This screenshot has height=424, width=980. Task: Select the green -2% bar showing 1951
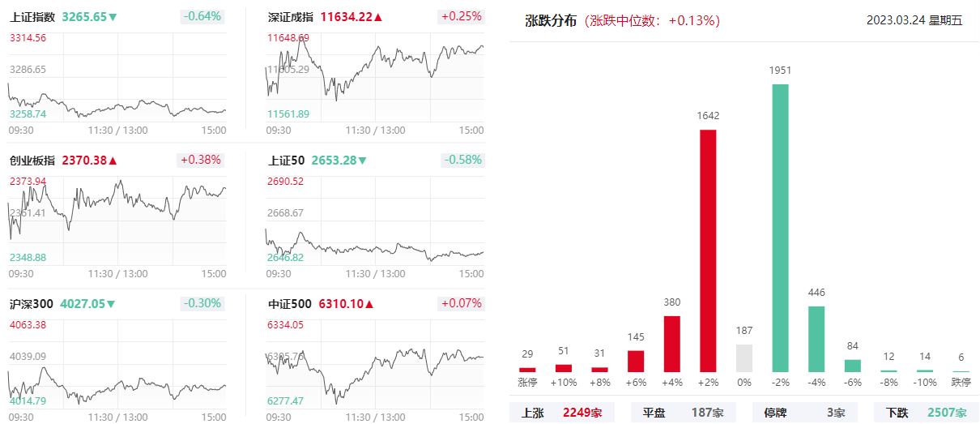coord(780,228)
